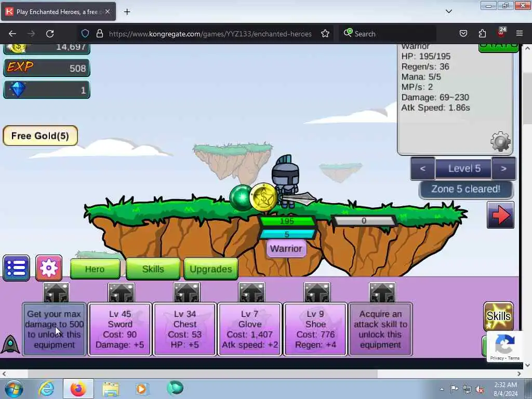Viewport: 532px width, 399px height.
Task: Click upgrade arrow above Chest card
Action: tap(187, 292)
